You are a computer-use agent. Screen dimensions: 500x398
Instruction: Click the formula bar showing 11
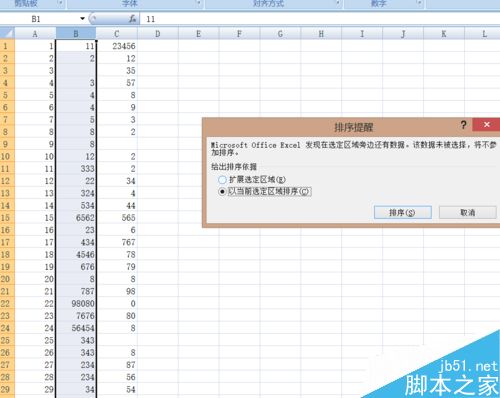point(320,19)
